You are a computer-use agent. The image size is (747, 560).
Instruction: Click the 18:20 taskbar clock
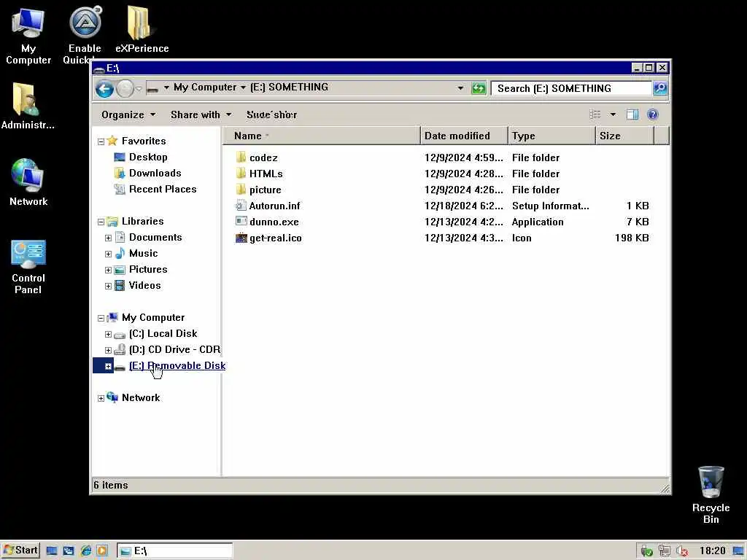(712, 551)
